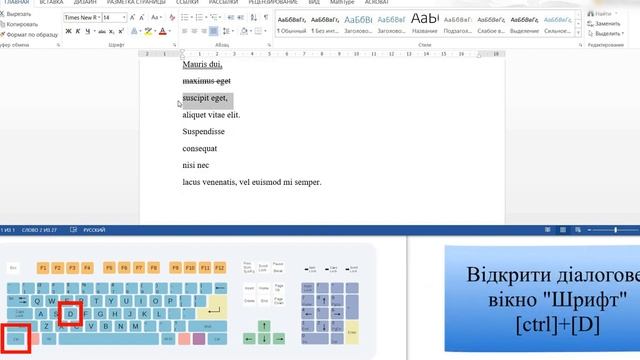Viewport: 640px width, 360px height.
Task: Toggle the show paragraph marks button
Action: tap(266, 18)
